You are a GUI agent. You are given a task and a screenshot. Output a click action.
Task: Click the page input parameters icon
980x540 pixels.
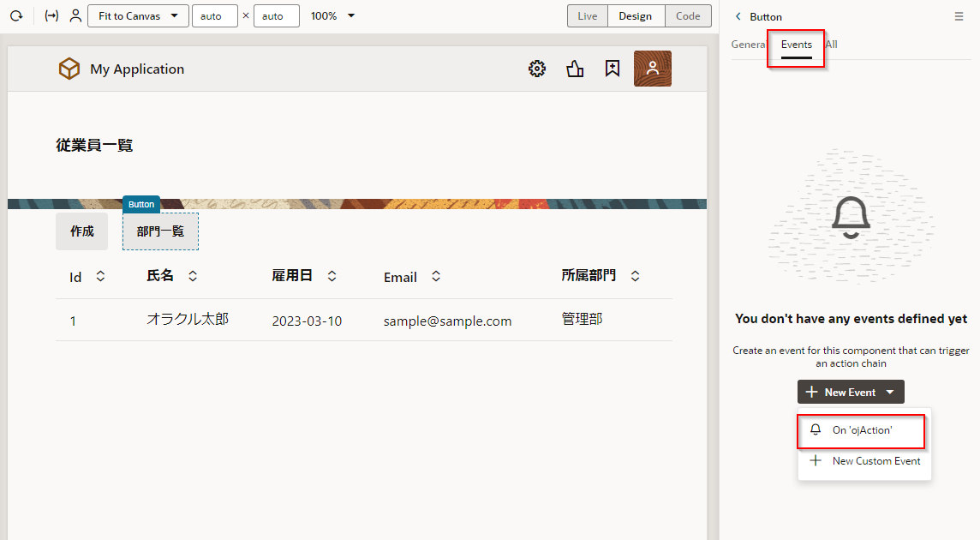click(x=51, y=16)
